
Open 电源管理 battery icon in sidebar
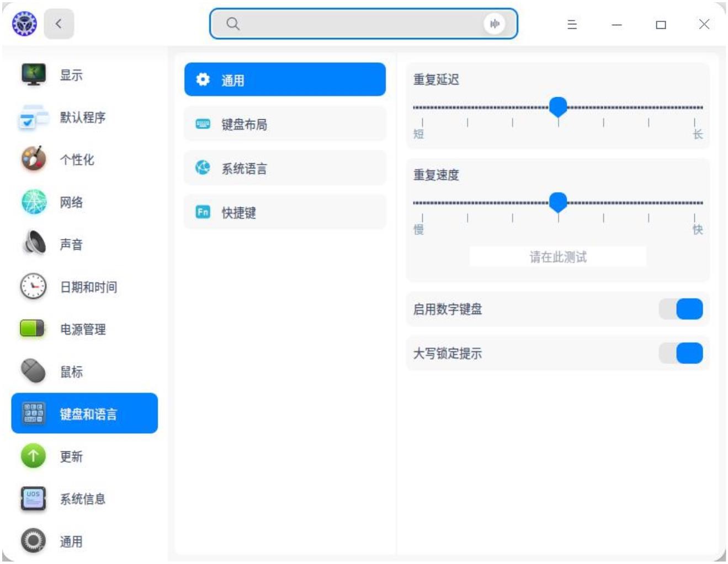33,328
